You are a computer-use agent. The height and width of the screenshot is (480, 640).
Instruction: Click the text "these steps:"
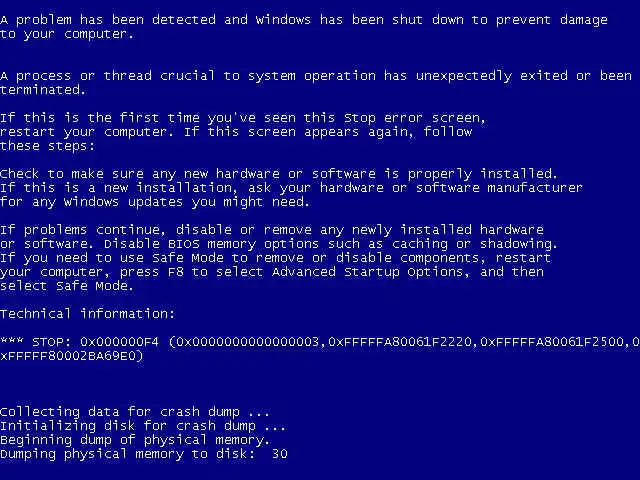tap(47, 146)
